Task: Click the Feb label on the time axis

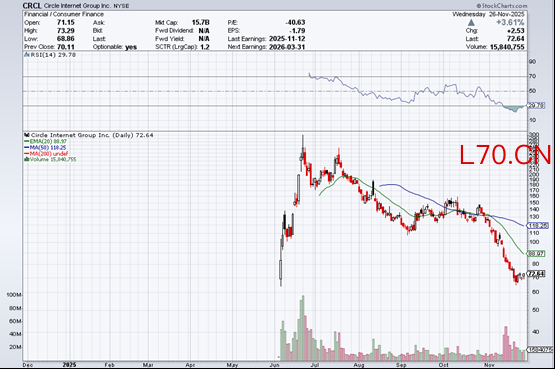Action: click(109, 365)
